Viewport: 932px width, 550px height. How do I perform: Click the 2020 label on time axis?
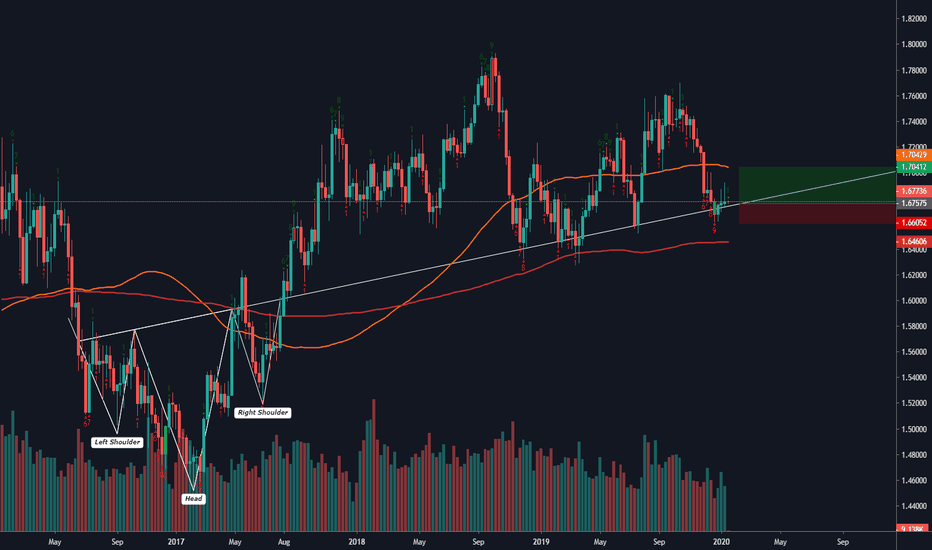coord(725,541)
